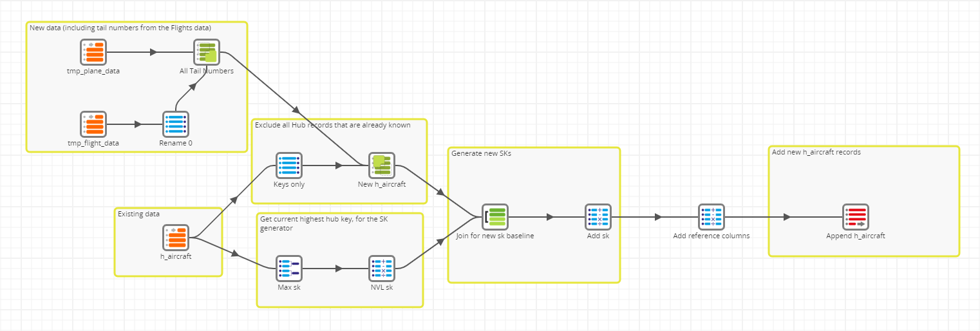Open the Keys only component
Viewport: 980px width, 331px height.
[x=289, y=165]
